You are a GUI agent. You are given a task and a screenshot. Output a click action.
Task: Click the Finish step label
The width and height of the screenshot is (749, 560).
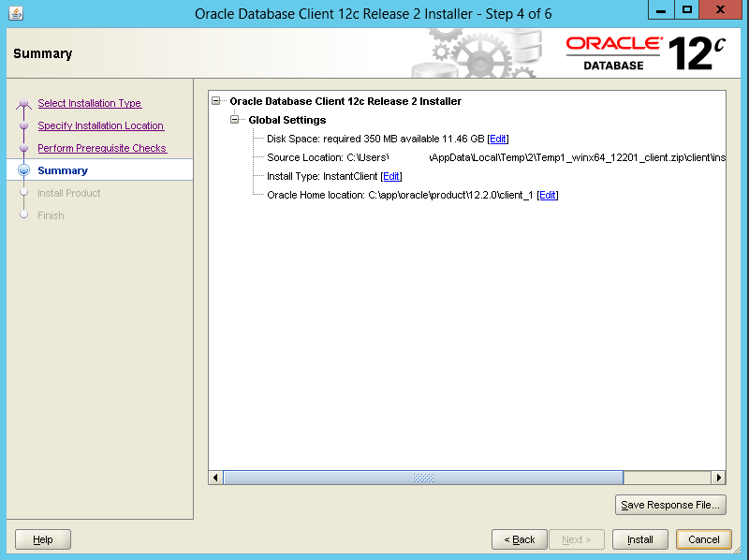(x=51, y=215)
